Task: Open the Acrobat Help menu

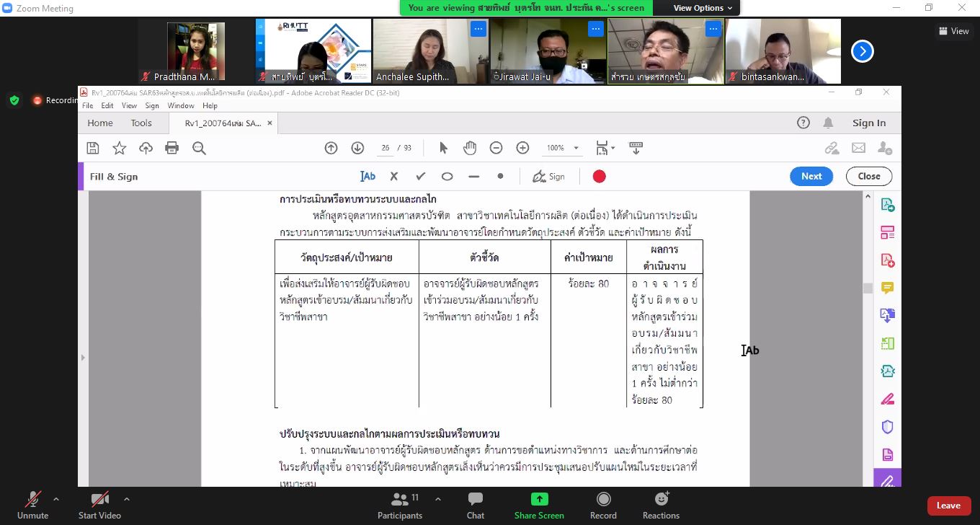Action: 210,105
